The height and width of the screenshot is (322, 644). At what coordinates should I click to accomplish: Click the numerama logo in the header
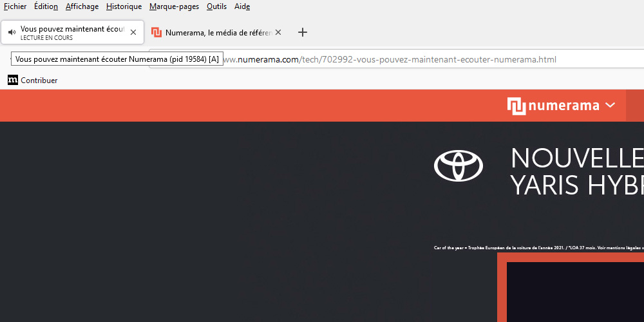pos(553,106)
